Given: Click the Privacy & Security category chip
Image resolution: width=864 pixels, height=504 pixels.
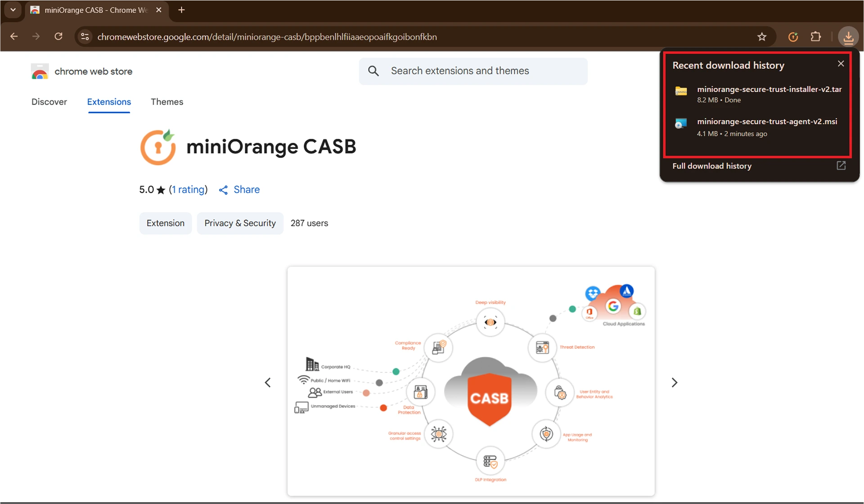Looking at the screenshot, I should pos(240,223).
